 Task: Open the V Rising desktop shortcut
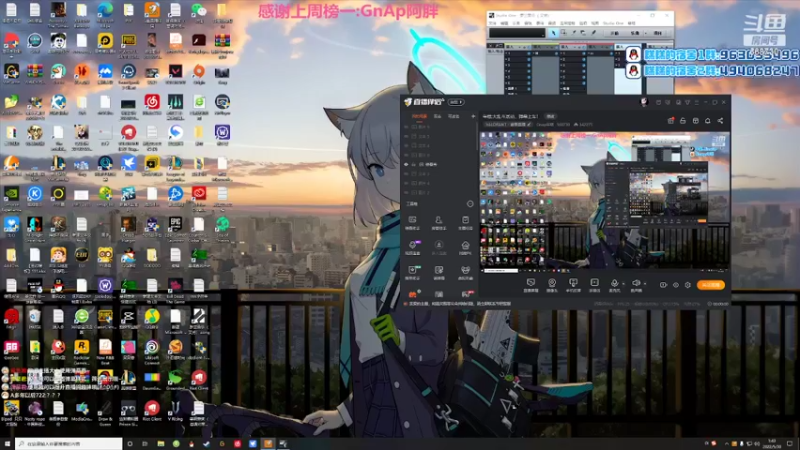pos(176,411)
